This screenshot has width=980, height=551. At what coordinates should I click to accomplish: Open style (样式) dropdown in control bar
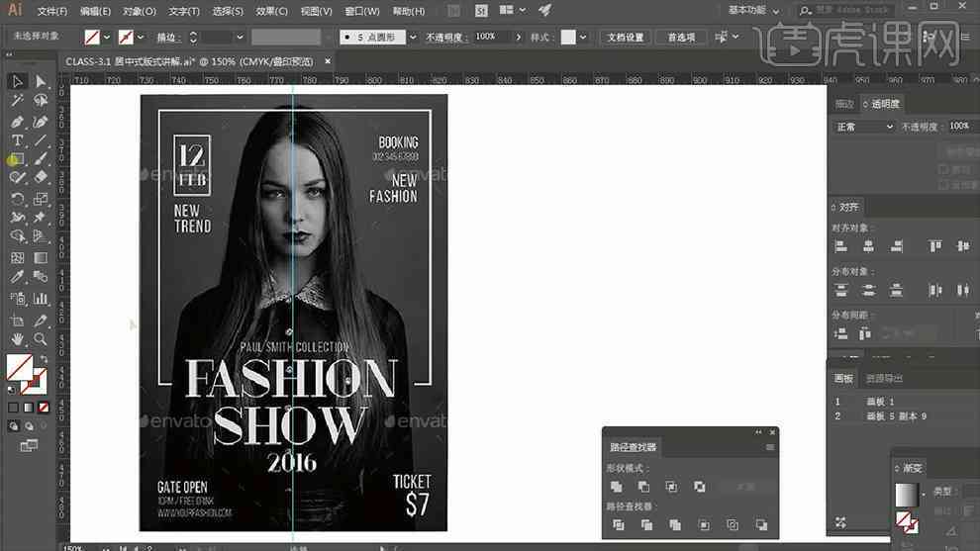[583, 37]
